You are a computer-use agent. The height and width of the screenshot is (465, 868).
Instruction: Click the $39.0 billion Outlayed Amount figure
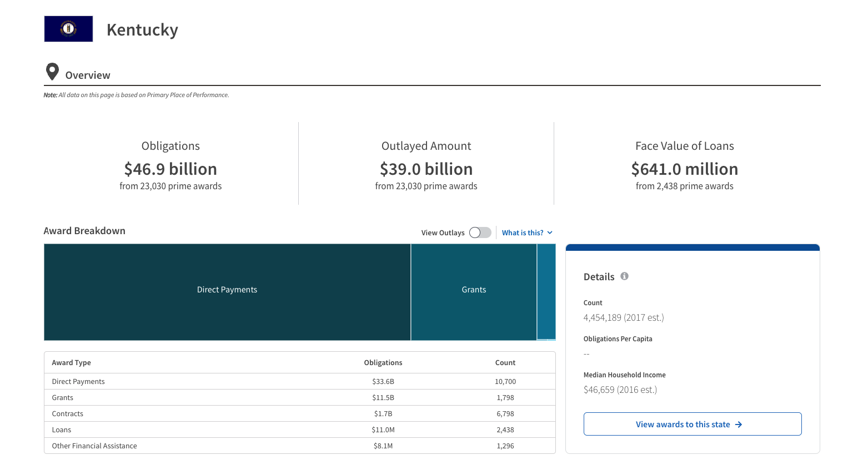click(x=426, y=169)
